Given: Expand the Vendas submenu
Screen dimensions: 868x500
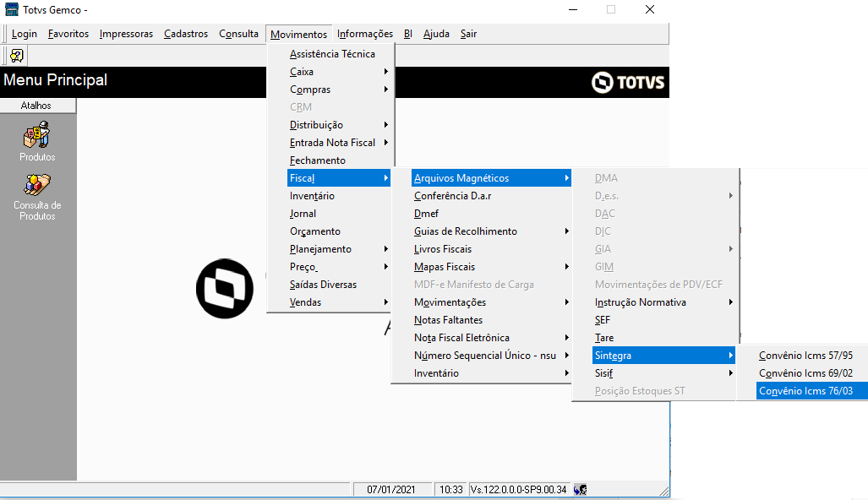Looking at the screenshot, I should [x=339, y=302].
